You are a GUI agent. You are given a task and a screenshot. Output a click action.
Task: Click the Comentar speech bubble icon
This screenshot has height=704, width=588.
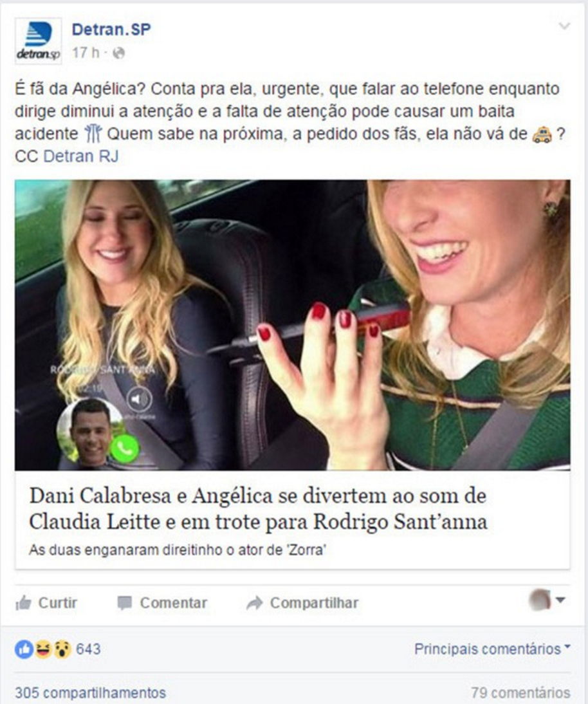pos(125,603)
